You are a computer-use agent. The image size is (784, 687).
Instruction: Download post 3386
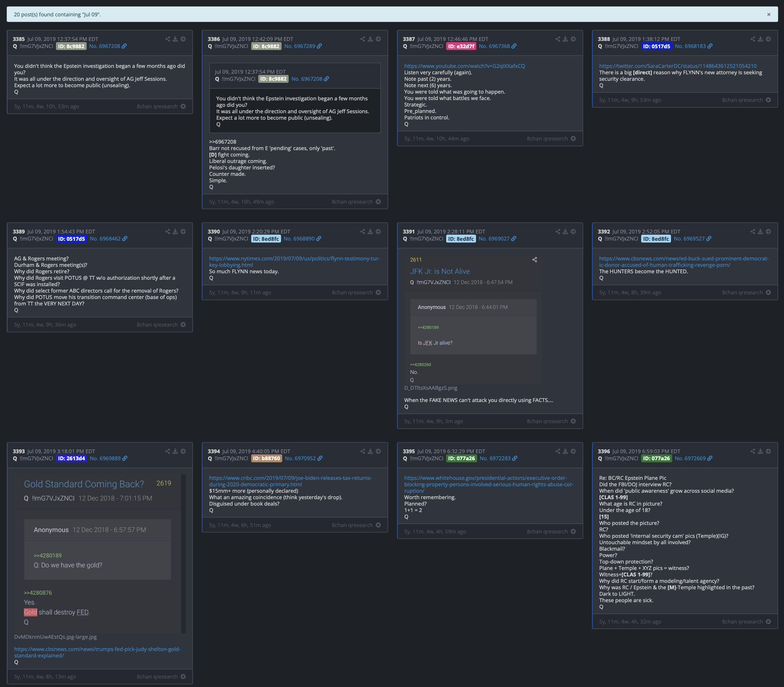pos(371,39)
